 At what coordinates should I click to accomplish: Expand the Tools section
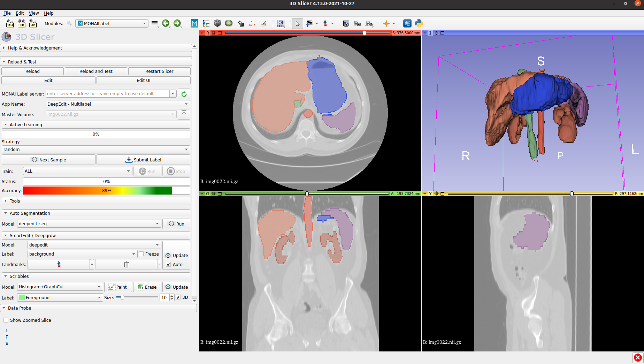[96, 201]
